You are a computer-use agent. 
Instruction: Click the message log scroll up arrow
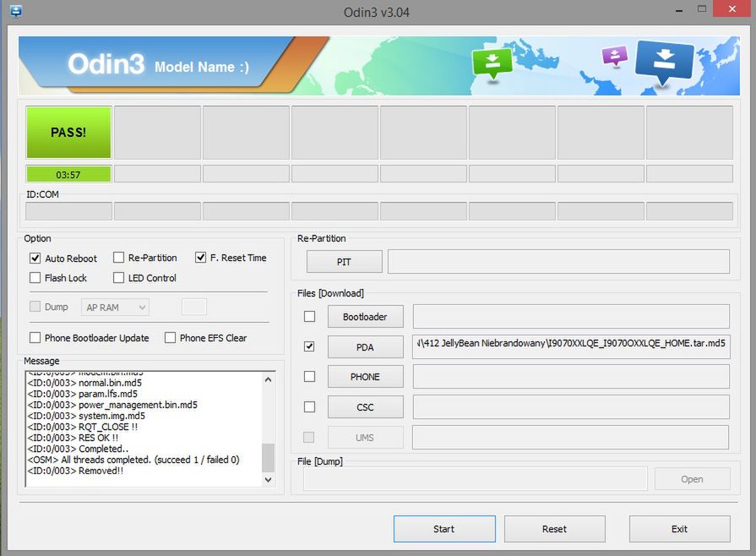pos(268,380)
